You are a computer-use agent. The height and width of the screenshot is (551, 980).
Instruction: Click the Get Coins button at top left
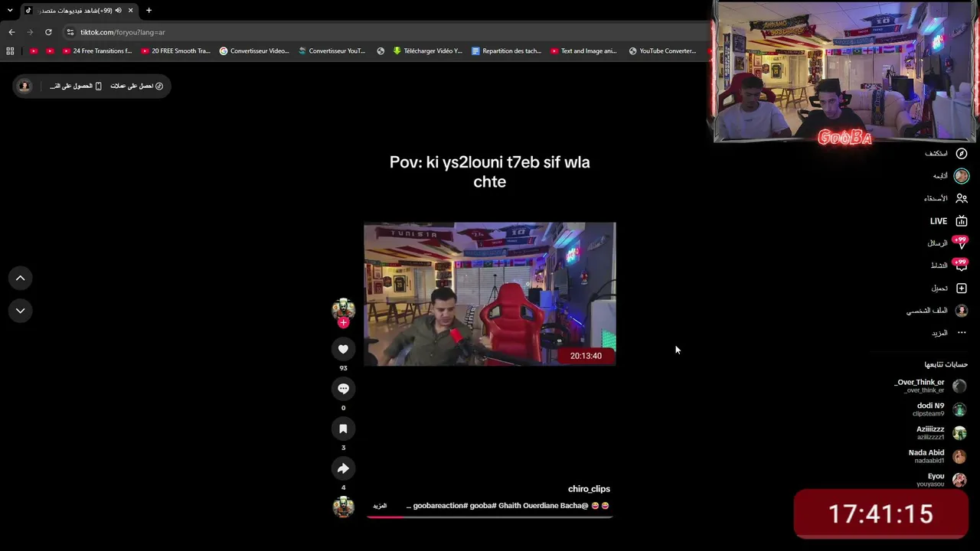click(136, 86)
